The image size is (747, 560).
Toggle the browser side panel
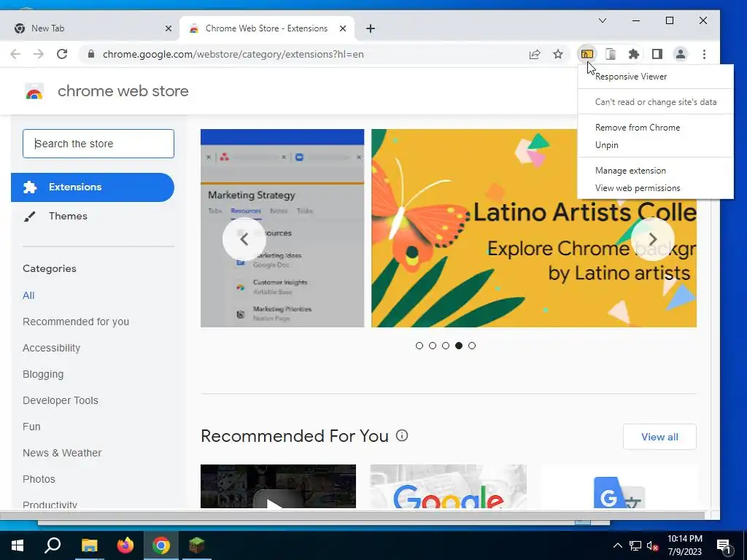point(657,54)
